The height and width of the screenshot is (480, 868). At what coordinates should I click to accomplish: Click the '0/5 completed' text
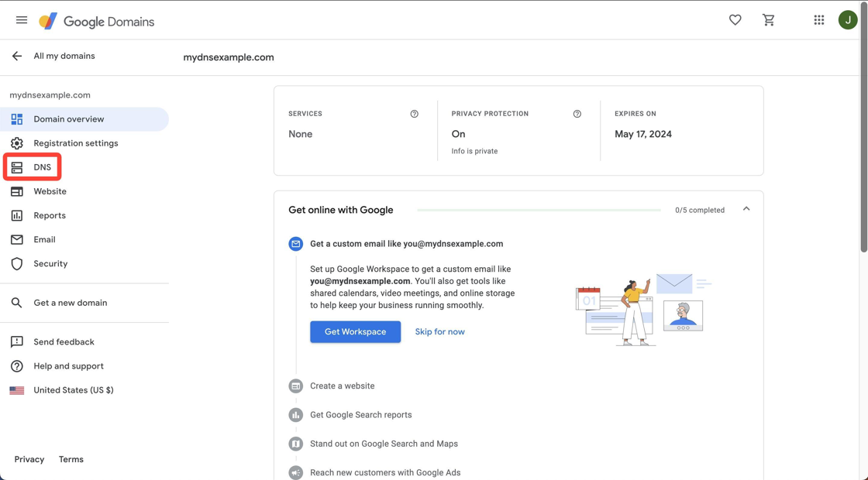[700, 210]
